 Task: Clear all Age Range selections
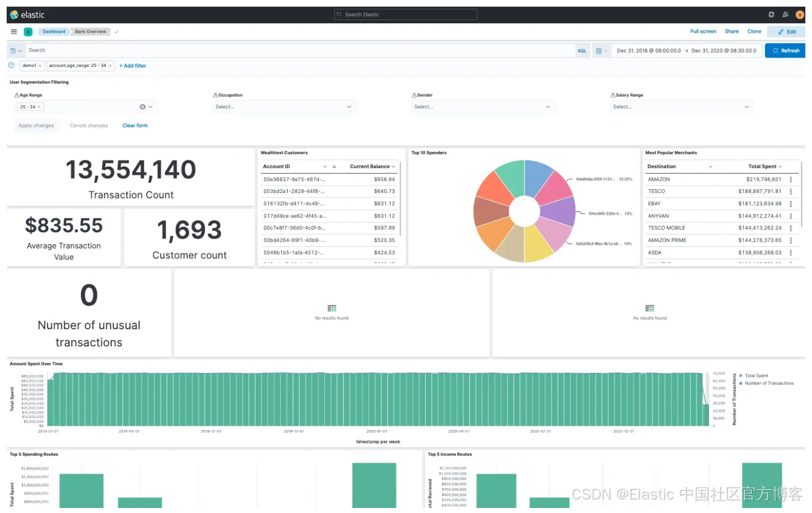(142, 107)
